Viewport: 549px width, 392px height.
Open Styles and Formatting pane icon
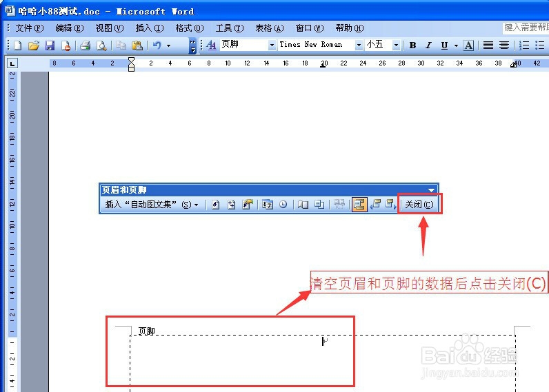(211, 45)
